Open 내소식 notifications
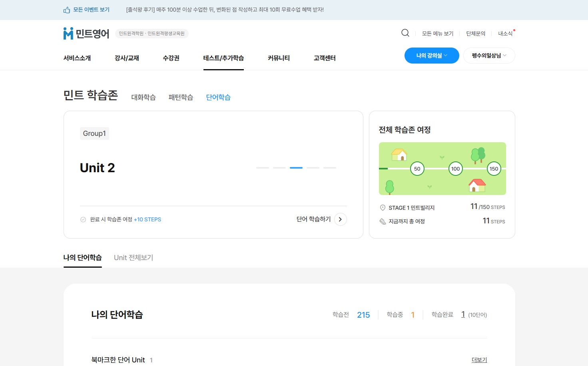588x366 pixels. pyautogui.click(x=505, y=34)
